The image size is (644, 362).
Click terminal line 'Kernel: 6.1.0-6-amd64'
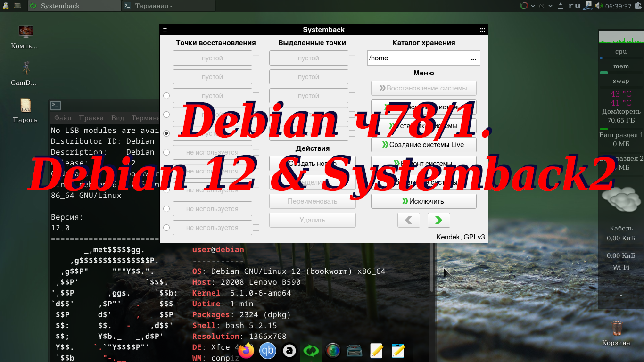click(241, 293)
